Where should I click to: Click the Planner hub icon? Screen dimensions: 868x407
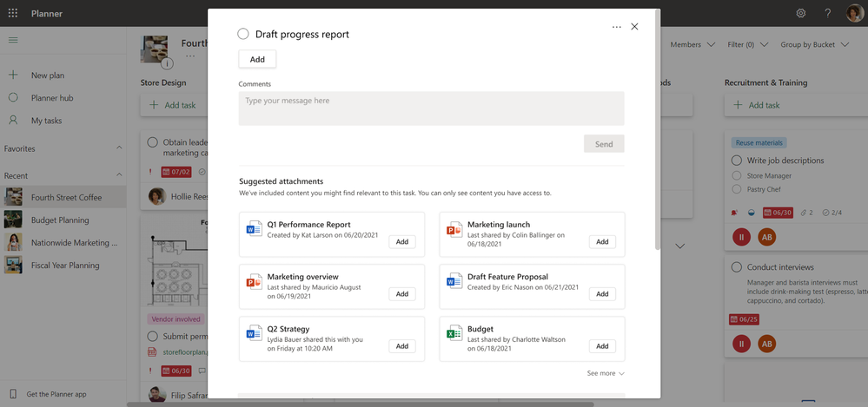[x=13, y=98]
